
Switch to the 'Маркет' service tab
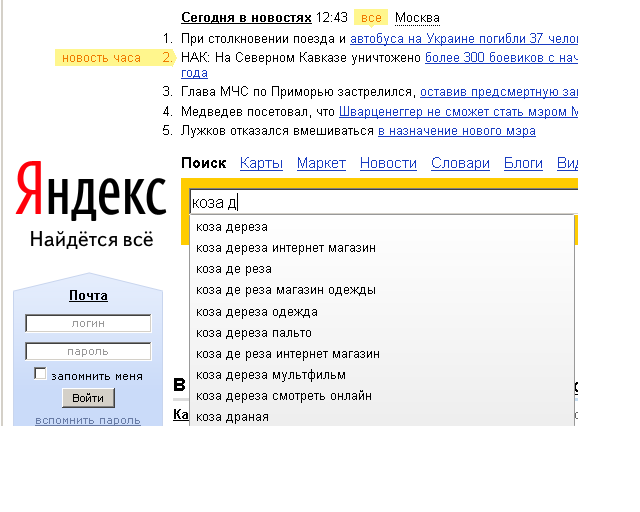pyautogui.click(x=321, y=163)
